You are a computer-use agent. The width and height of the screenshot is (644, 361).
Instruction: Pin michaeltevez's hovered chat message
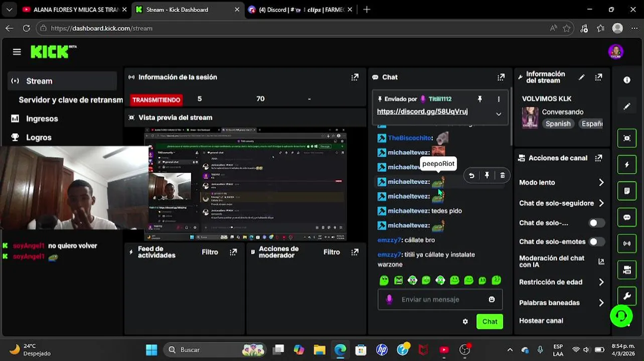(x=487, y=175)
